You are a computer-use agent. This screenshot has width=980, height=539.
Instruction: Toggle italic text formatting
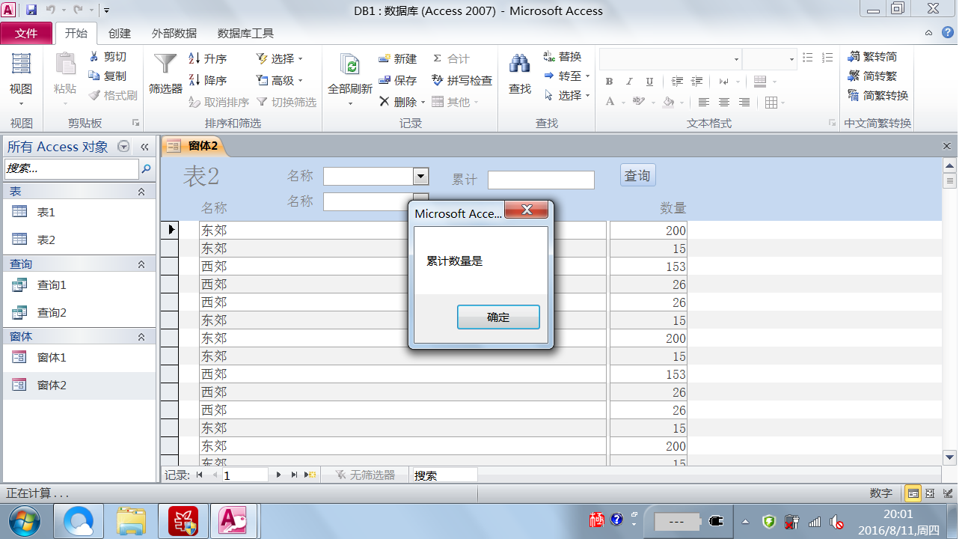tap(629, 82)
